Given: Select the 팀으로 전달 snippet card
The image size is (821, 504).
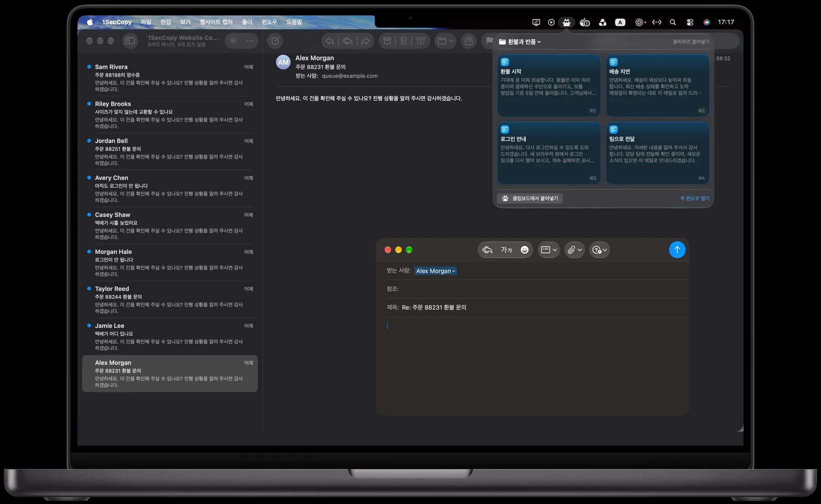Looking at the screenshot, I should (x=658, y=153).
